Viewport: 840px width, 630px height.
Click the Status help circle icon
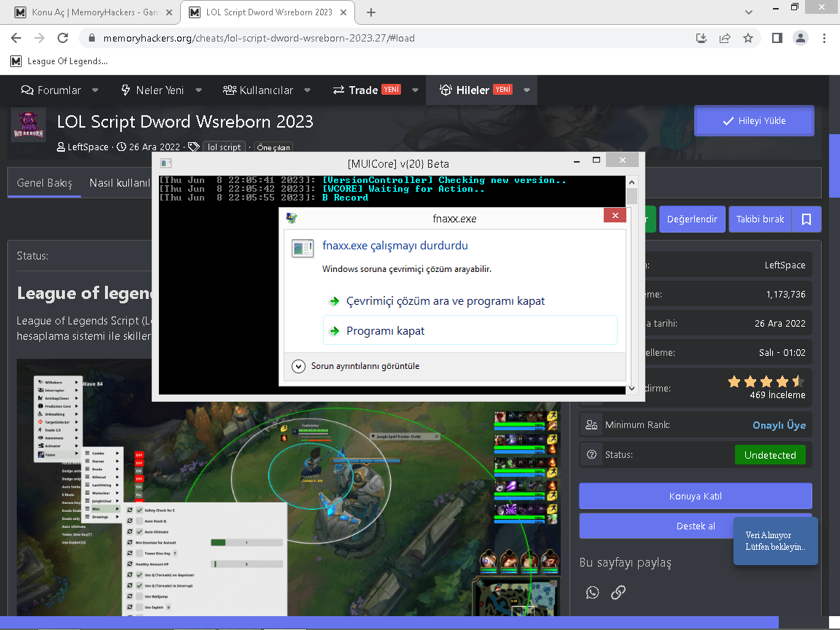591,455
